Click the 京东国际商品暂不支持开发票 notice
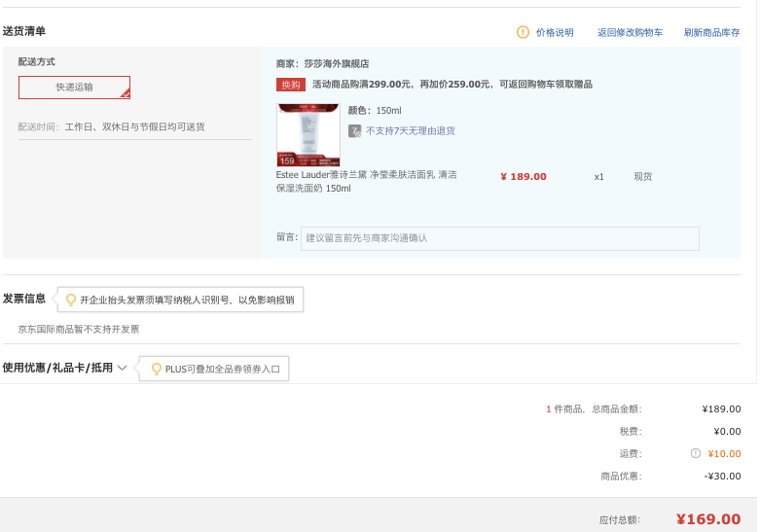 (x=79, y=330)
